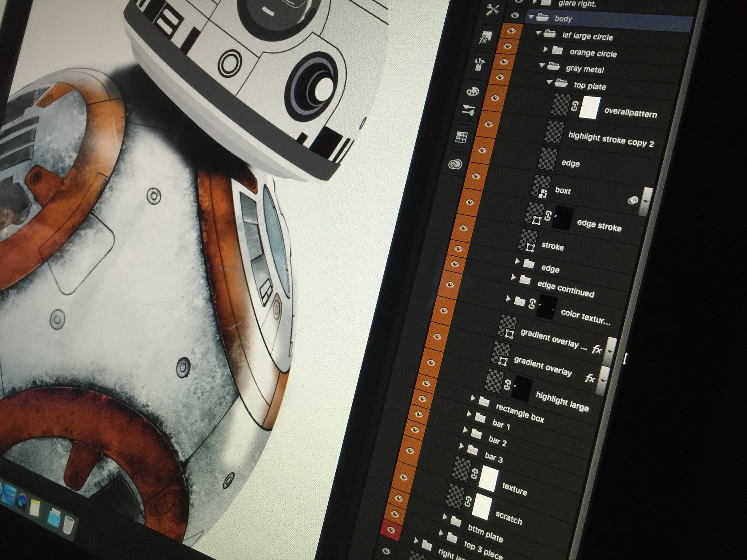Open the Styles (fx) panel icon

tap(485, 38)
